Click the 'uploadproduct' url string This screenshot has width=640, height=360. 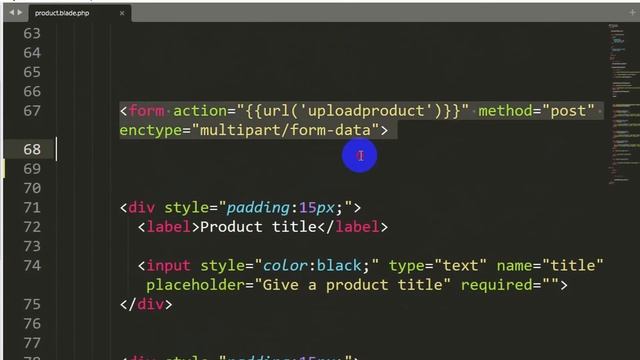coord(366,111)
